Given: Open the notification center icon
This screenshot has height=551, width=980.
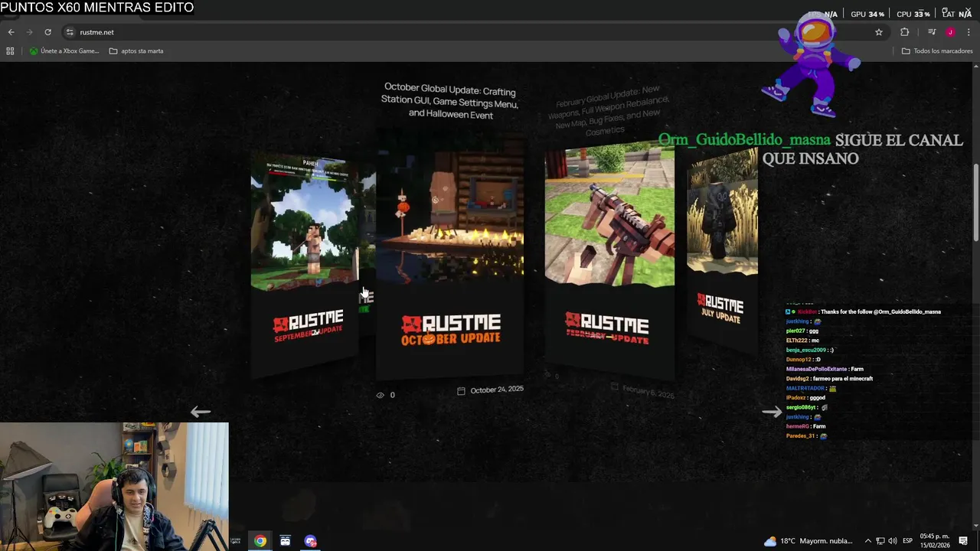Looking at the screenshot, I should pyautogui.click(x=963, y=541).
